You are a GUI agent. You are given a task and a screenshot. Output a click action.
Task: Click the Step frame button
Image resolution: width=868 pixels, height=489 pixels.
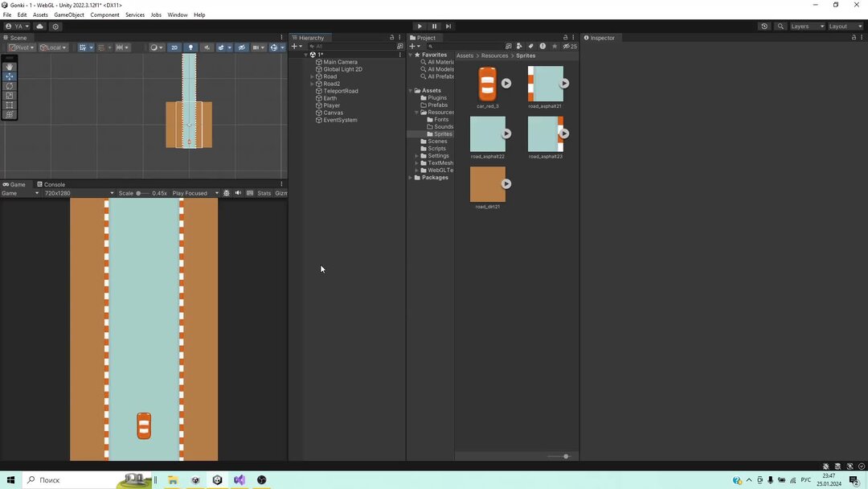(x=448, y=26)
